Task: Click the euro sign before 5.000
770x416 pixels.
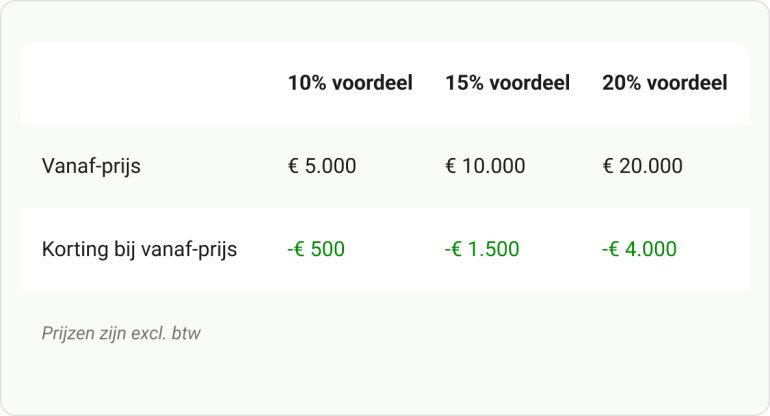Action: (x=293, y=166)
